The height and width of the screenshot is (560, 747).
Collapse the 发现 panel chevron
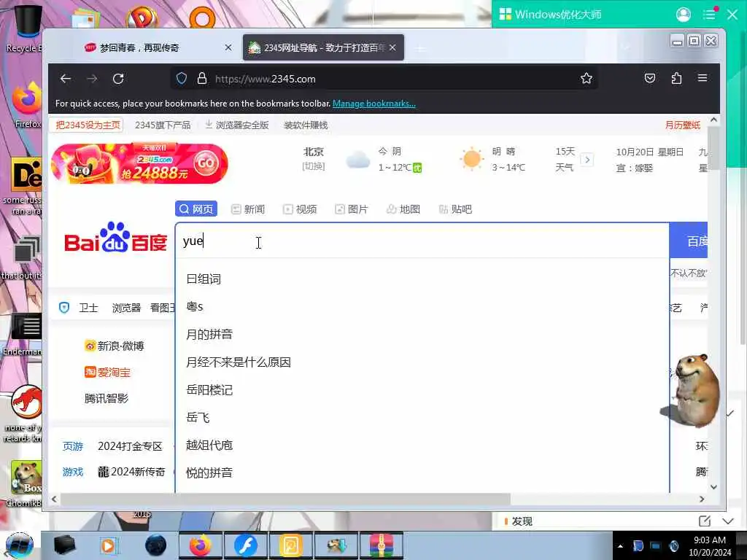727,521
